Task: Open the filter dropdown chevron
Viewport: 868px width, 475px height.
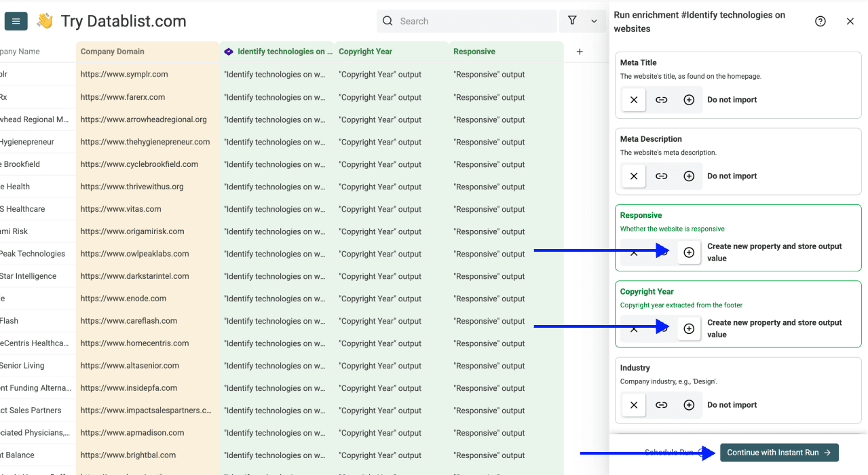Action: [x=594, y=21]
